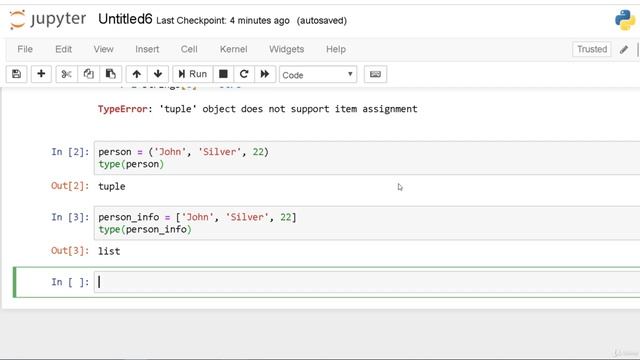Restart the kernel with circular arrow
Viewport: 640px width, 360px height.
244,74
